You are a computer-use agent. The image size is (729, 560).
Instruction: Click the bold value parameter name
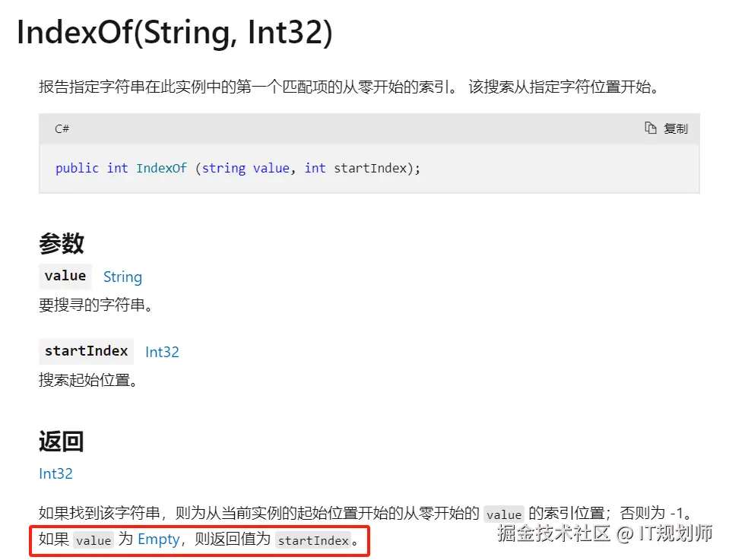pyautogui.click(x=65, y=276)
